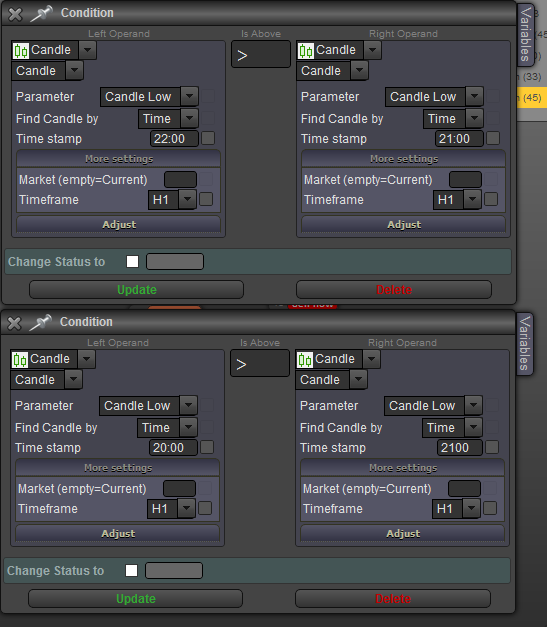Enable Change Status to checkbox in bottom panel
Viewport: 547px width, 627px height.
pos(132,571)
